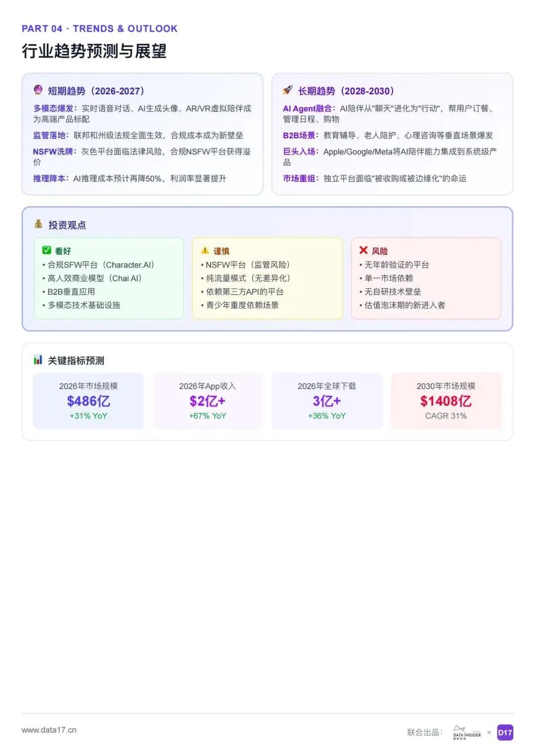The height and width of the screenshot is (756, 534).
Task: Click the bar chart icon beside 关键指标预测
Action: (38, 360)
